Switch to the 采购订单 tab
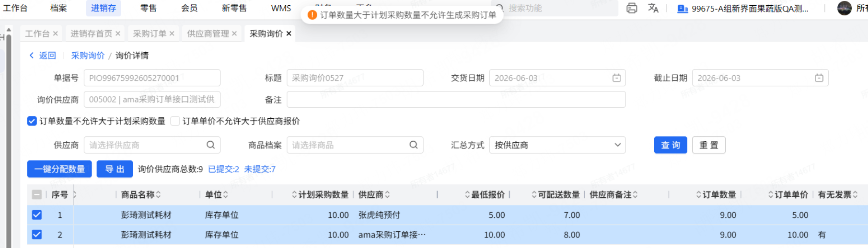868x248 pixels. pos(150,34)
